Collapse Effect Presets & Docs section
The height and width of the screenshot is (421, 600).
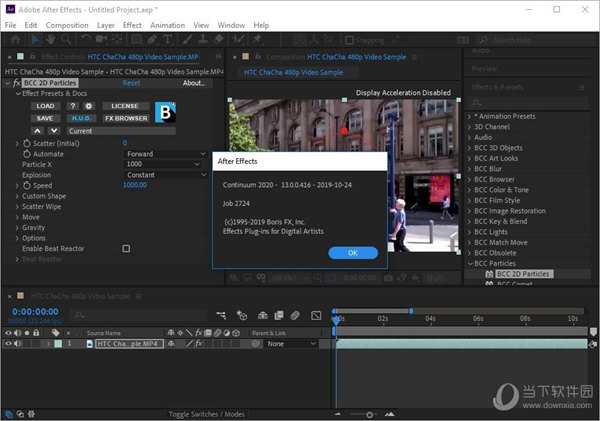18,93
